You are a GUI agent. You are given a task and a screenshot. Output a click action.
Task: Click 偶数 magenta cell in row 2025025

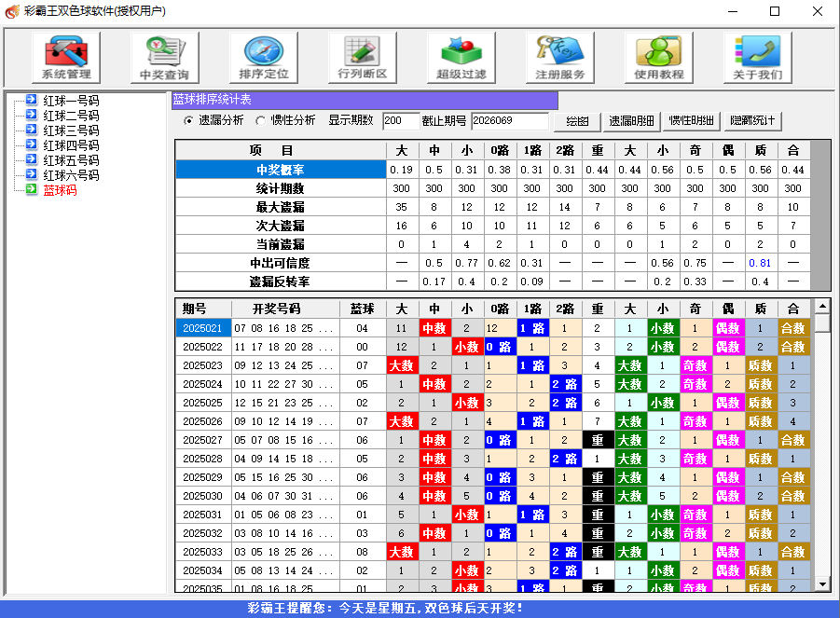[727, 403]
